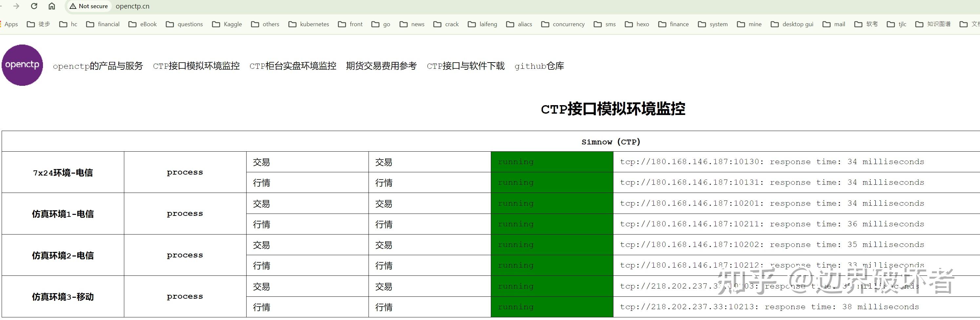
Task: Click the browser home button
Action: (51, 6)
